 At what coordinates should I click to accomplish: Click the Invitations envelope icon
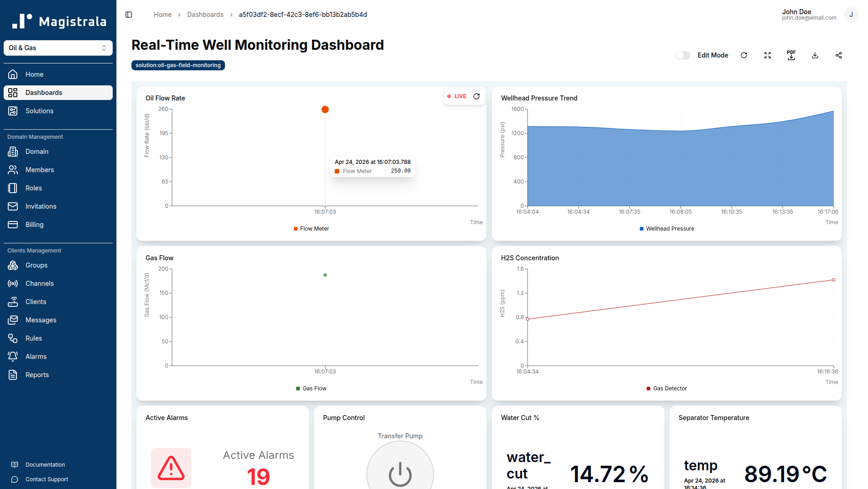(13, 206)
